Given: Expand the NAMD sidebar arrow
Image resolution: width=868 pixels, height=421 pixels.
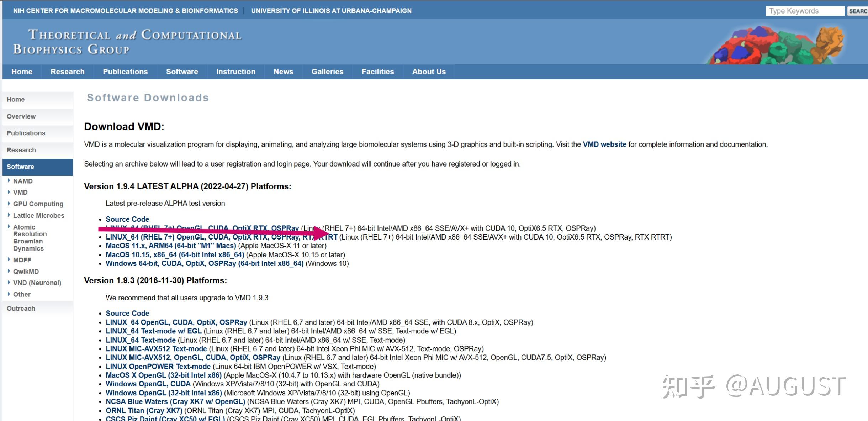Looking at the screenshot, I should click(x=9, y=181).
